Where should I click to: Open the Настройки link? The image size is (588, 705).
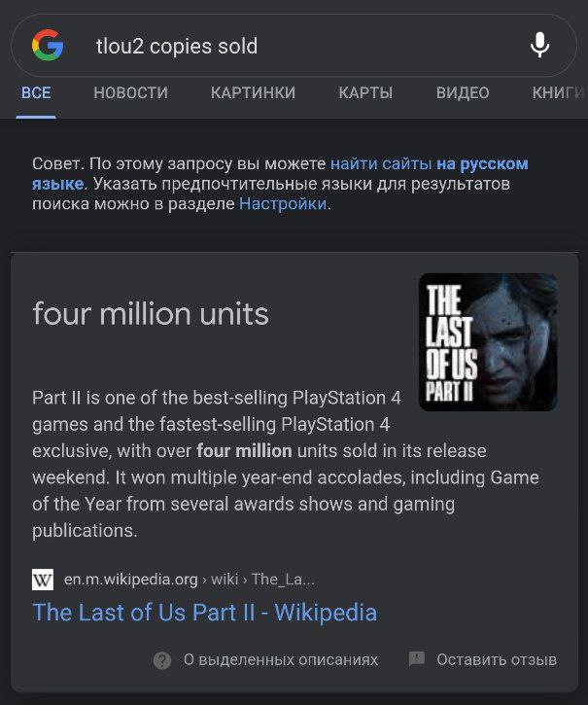click(283, 204)
